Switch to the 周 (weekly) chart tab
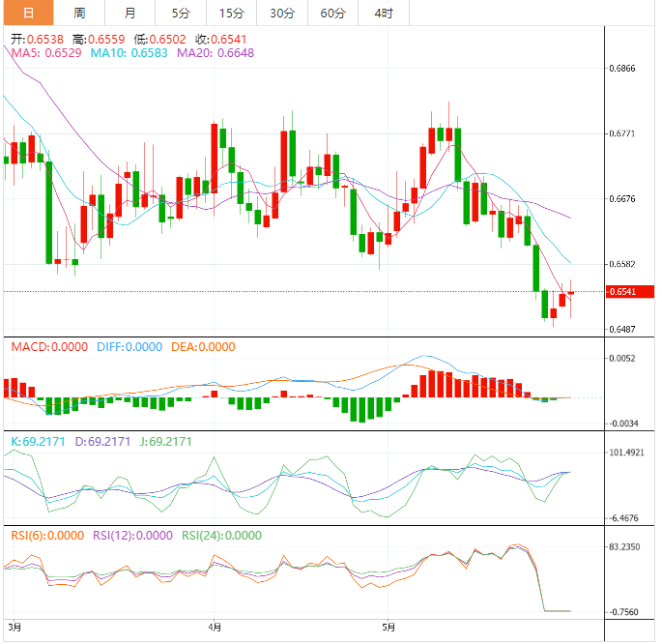662x644 pixels. (79, 13)
